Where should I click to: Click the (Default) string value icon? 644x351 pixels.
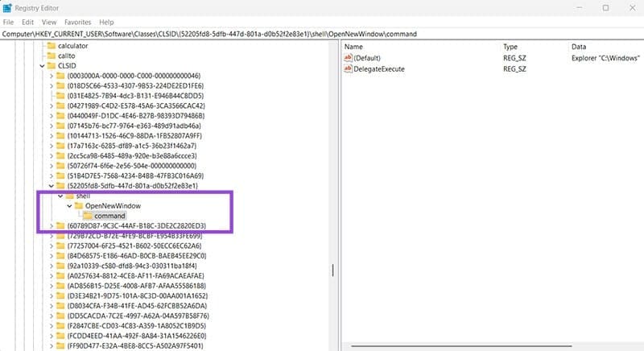tap(348, 58)
